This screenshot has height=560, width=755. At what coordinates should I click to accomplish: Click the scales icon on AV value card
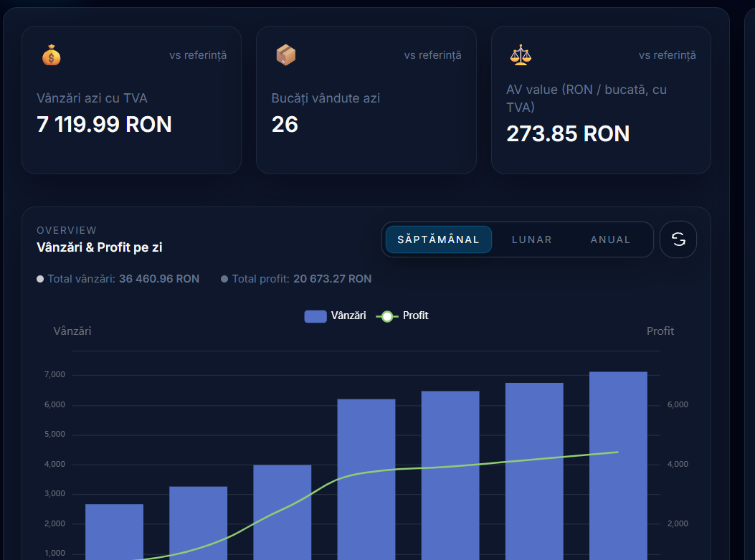521,54
